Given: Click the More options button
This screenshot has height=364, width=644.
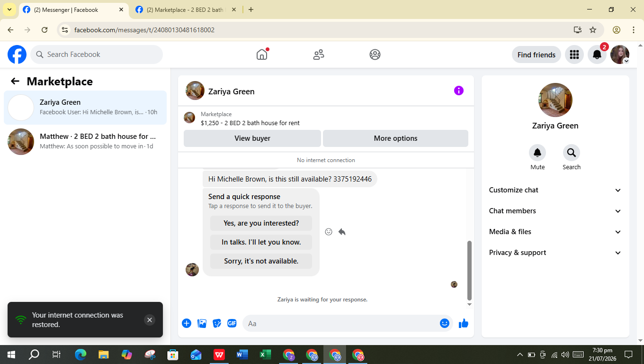Looking at the screenshot, I should tap(395, 138).
